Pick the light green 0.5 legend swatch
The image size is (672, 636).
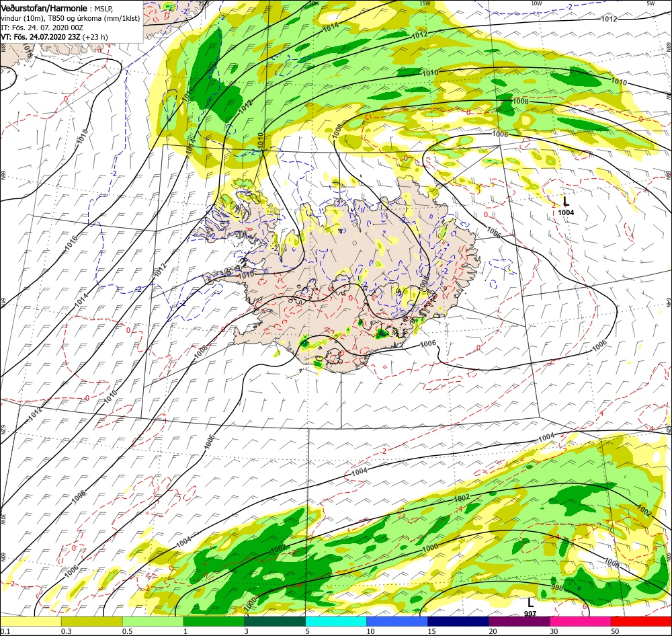tap(153, 621)
